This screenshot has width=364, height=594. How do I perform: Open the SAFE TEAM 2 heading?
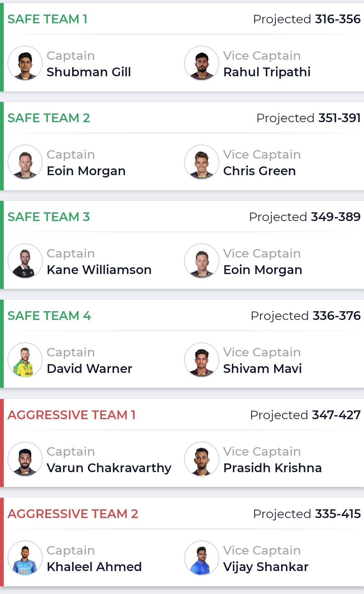tap(49, 118)
